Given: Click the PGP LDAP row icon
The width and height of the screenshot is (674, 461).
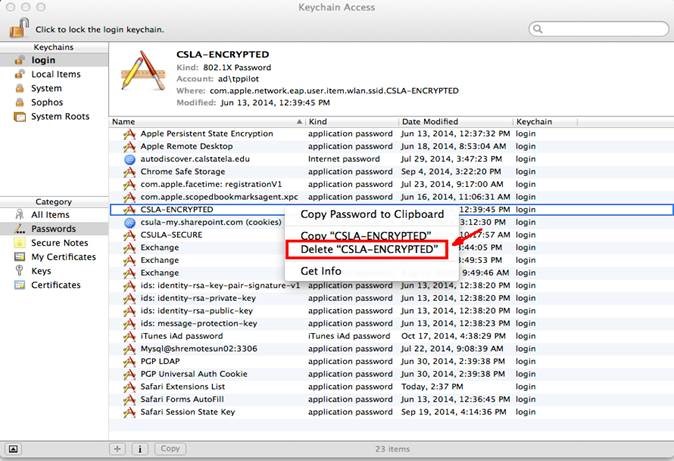Looking at the screenshot, I should 129,362.
